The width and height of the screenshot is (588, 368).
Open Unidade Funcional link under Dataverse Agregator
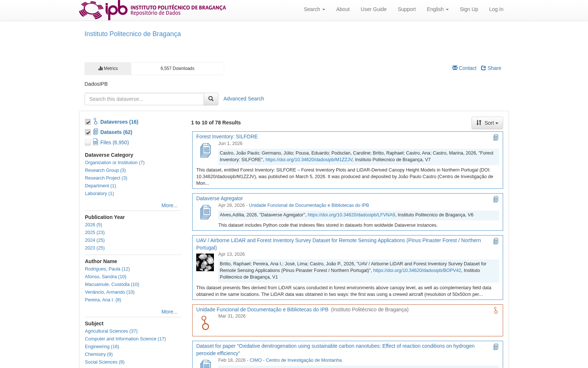309,205
